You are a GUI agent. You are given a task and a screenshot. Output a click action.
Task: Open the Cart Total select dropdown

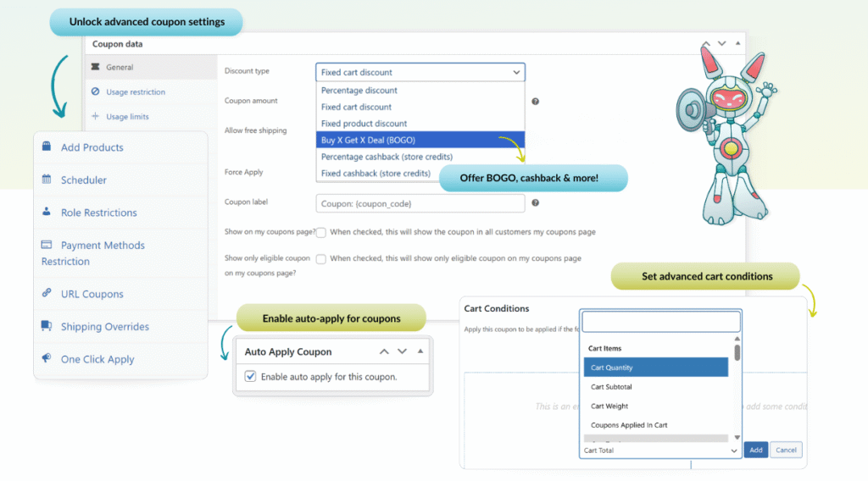[661, 451]
